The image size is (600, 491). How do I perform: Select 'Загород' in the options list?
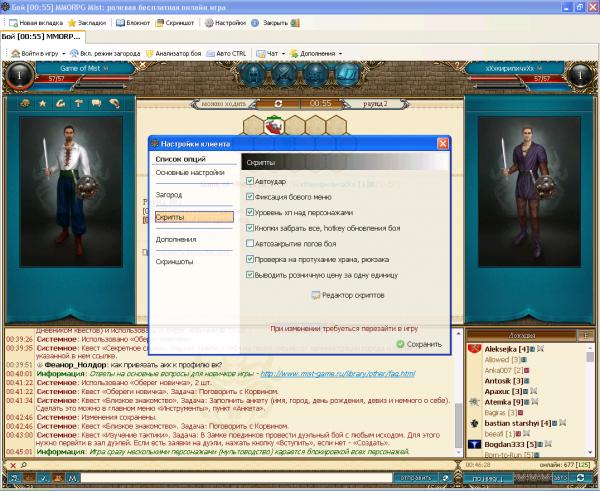pyautogui.click(x=169, y=195)
